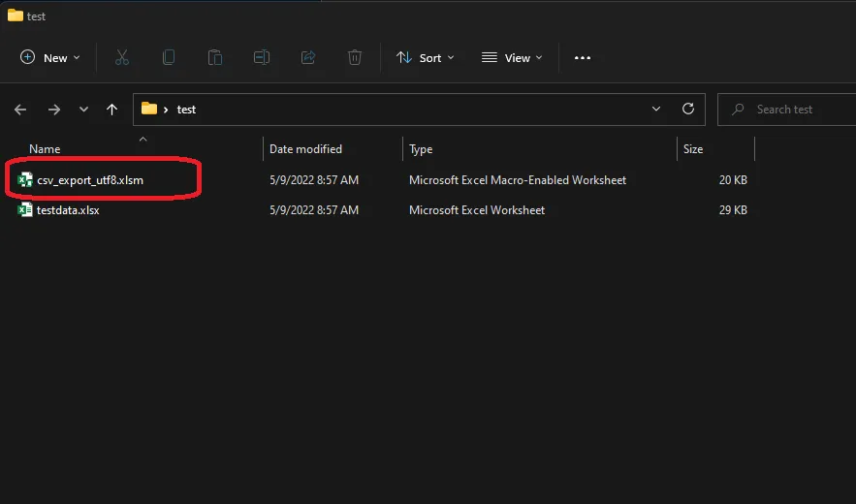Go up one folder level arrow

[x=112, y=110]
